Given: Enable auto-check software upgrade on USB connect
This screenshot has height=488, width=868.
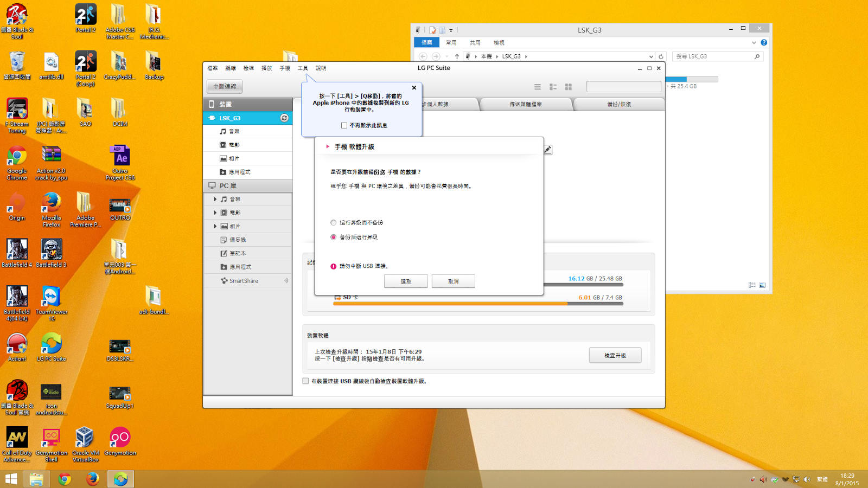Looking at the screenshot, I should coord(305,381).
